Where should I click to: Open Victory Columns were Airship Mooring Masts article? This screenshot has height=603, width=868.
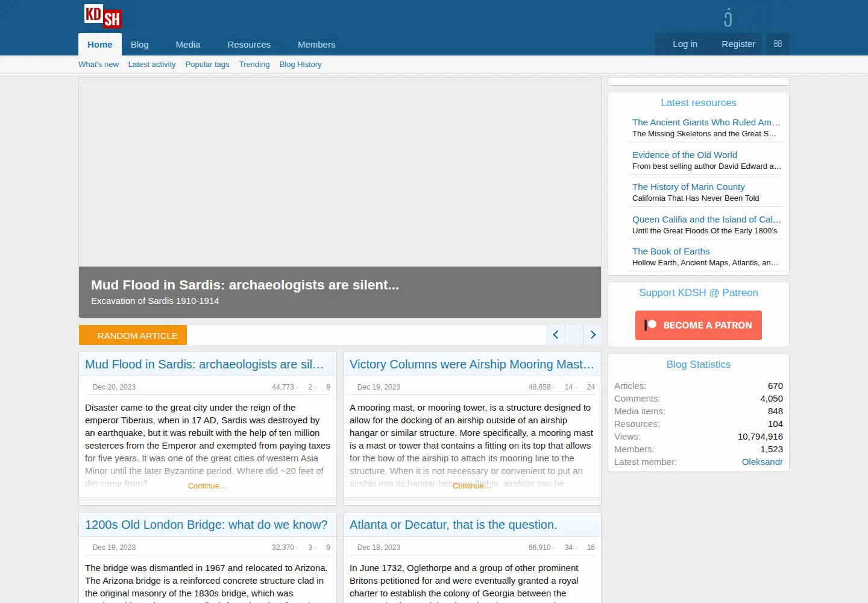pos(472,364)
